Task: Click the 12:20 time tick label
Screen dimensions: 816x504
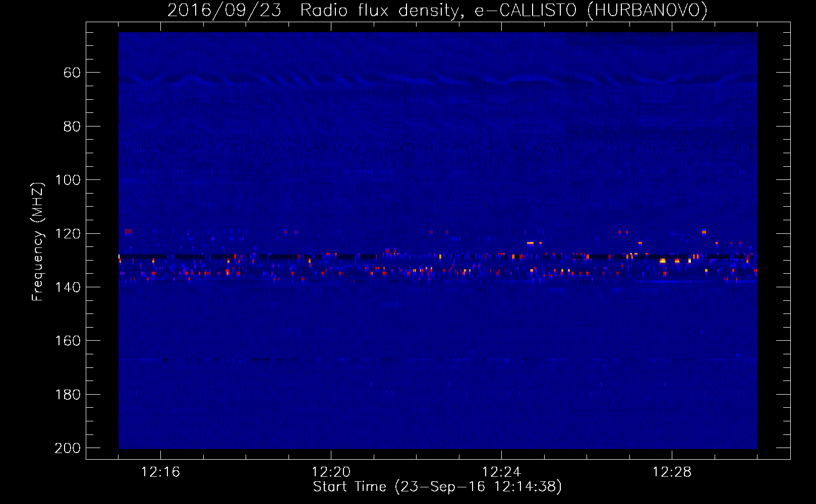Action: tap(331, 472)
